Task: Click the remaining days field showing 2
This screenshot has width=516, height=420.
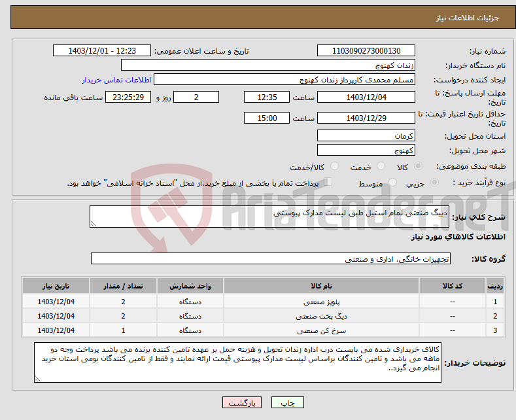Action: point(196,97)
